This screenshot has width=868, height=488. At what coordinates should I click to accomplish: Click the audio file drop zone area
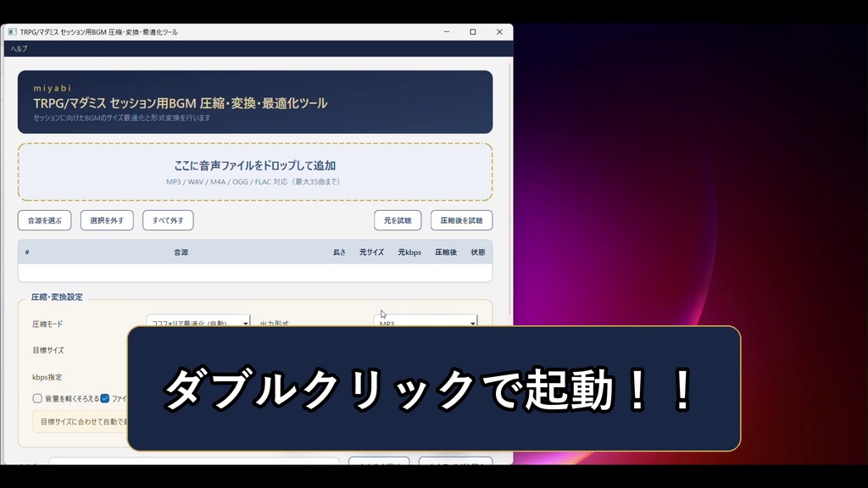coord(255,172)
